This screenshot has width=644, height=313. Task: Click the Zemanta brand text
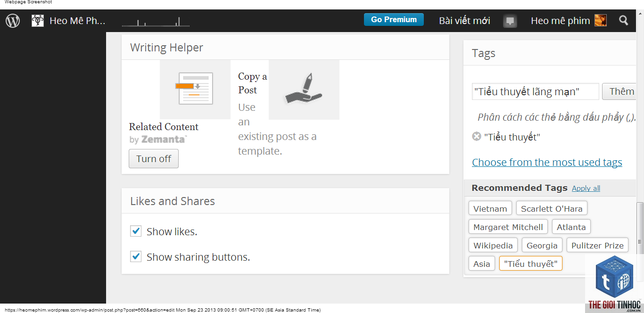(164, 140)
